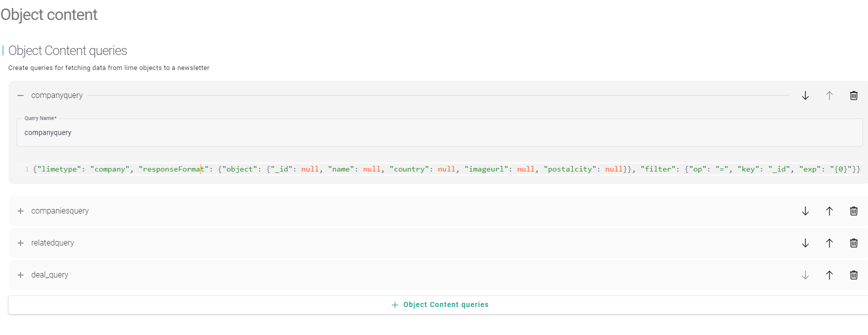868x335 pixels.
Task: Expand the deal_query section
Action: [21, 275]
